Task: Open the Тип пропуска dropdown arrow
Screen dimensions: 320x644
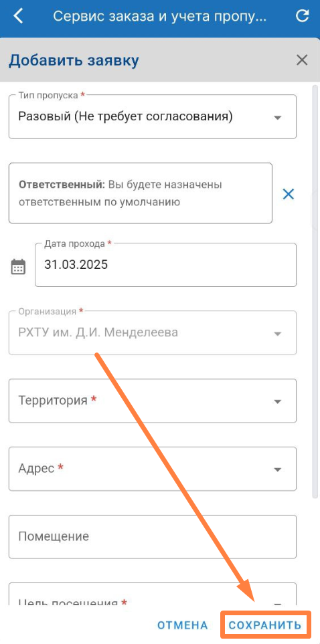Action: tap(278, 118)
